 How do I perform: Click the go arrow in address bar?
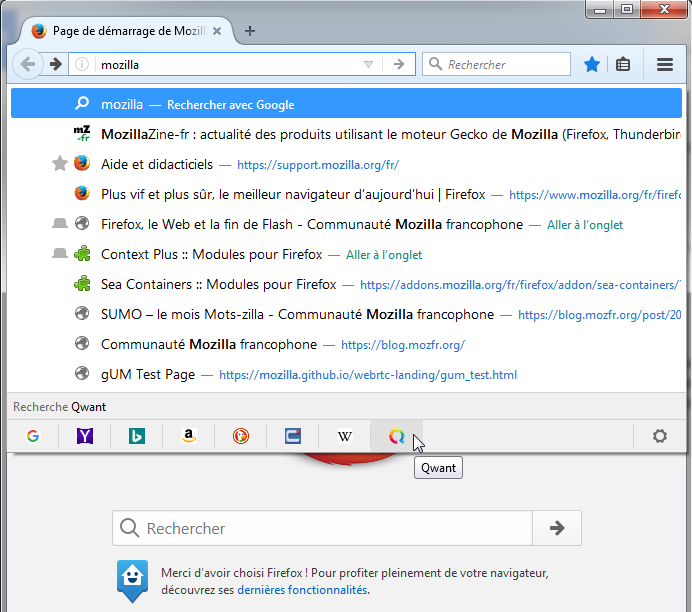pyautogui.click(x=399, y=64)
